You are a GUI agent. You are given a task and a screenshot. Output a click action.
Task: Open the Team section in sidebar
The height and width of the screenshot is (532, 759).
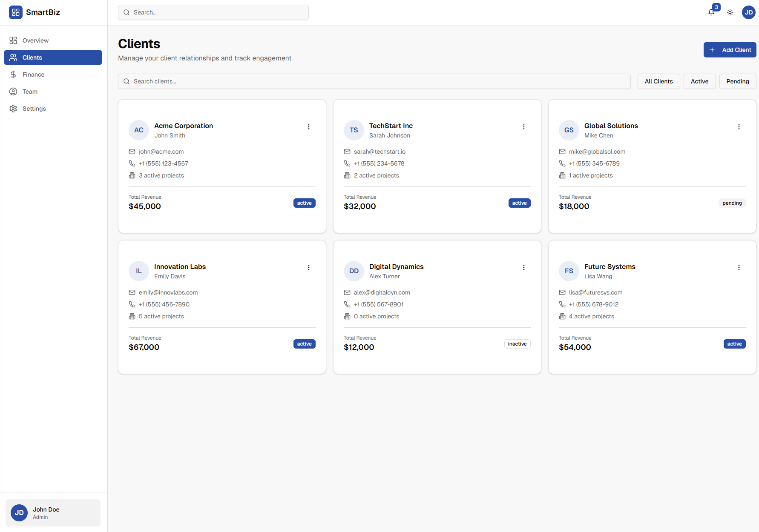[30, 92]
